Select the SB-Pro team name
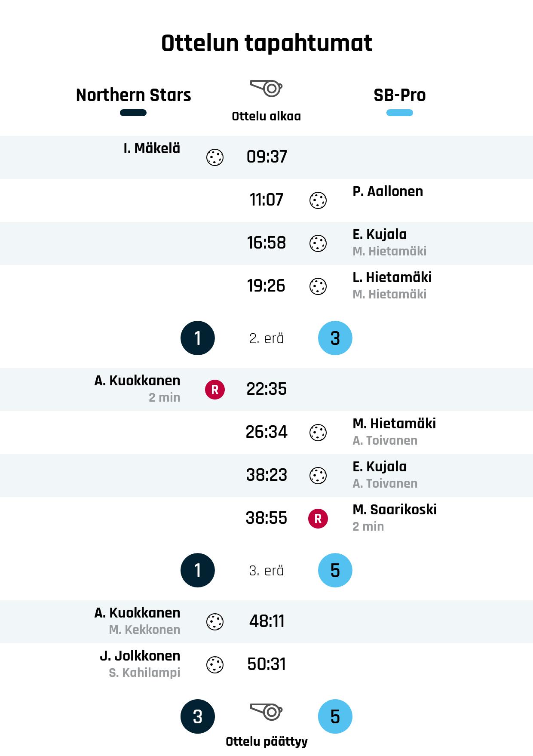533x756 pixels. tap(400, 95)
